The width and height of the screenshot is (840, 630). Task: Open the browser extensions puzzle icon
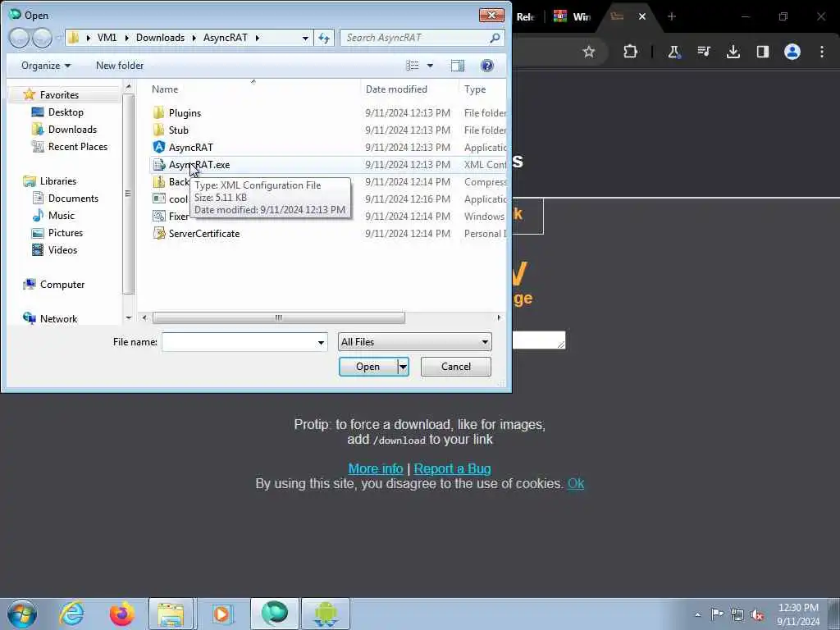pyautogui.click(x=631, y=52)
